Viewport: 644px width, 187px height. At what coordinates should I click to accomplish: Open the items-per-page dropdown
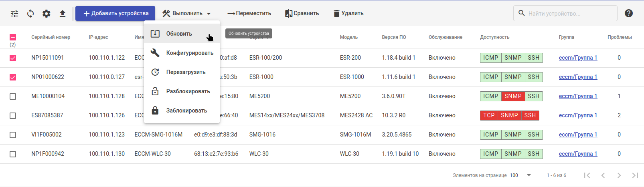point(520,175)
